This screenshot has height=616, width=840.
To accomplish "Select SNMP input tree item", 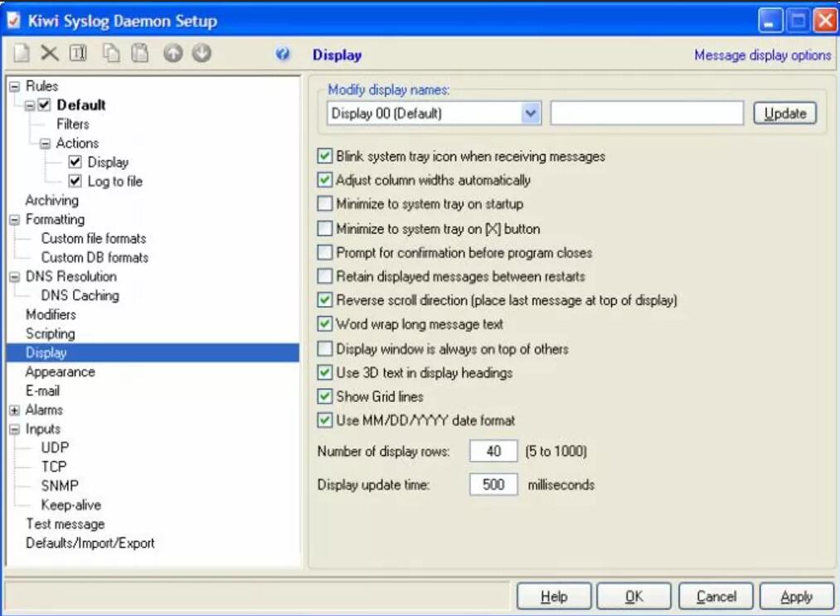I will click(x=60, y=486).
